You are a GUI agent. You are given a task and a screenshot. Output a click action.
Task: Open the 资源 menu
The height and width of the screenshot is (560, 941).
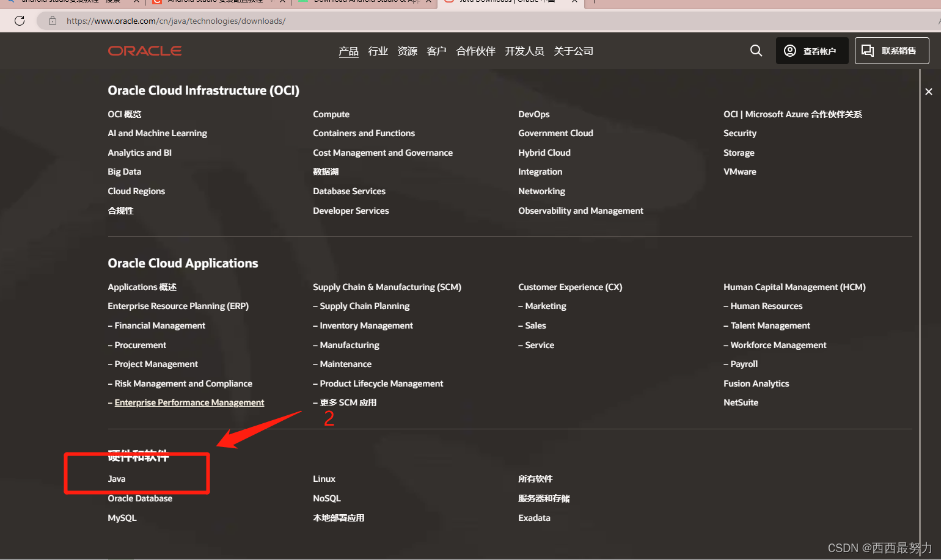click(x=408, y=51)
